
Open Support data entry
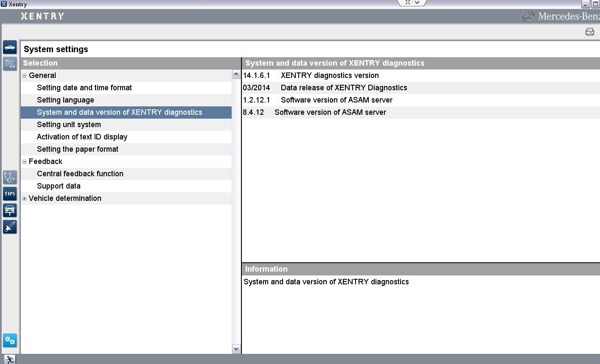coord(59,186)
